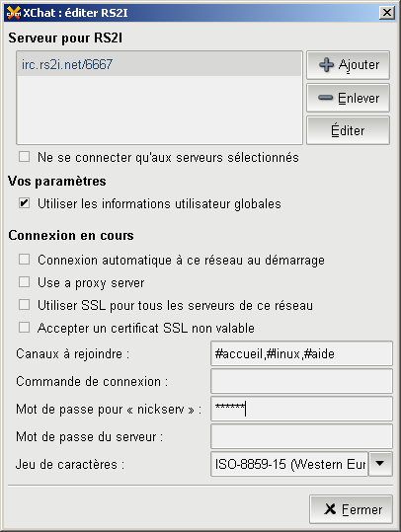Click the plus icon on Ajouter

[x=326, y=65]
